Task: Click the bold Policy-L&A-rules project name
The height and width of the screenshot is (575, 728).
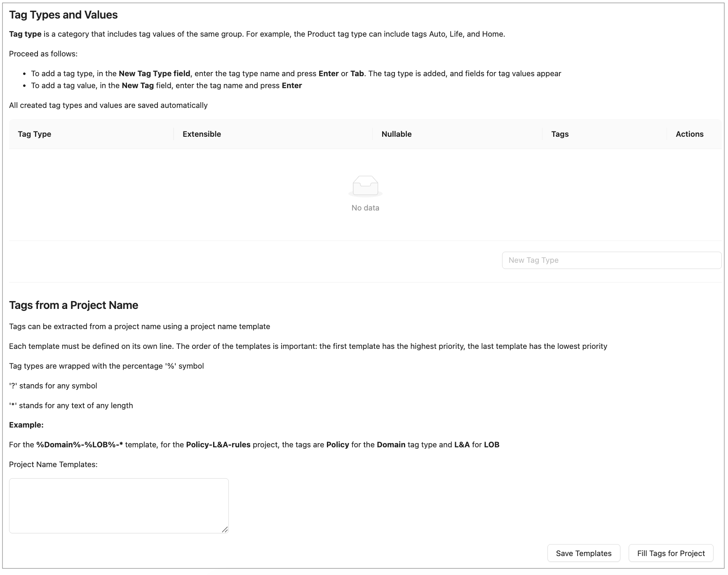Action: point(218,445)
